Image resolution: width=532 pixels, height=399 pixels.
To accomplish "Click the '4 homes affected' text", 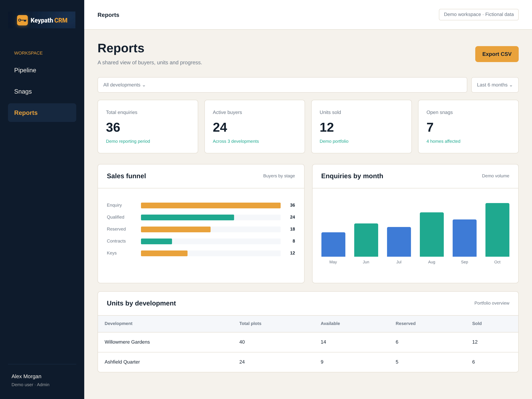I will click(443, 141).
